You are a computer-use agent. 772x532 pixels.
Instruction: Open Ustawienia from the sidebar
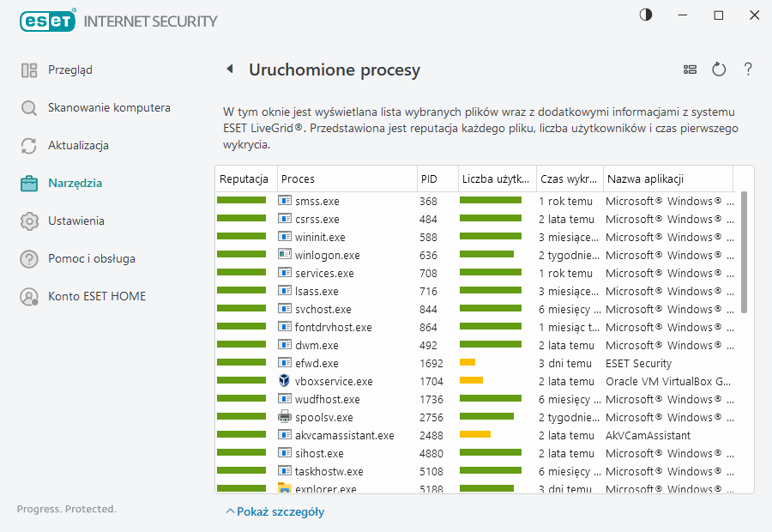(x=76, y=221)
